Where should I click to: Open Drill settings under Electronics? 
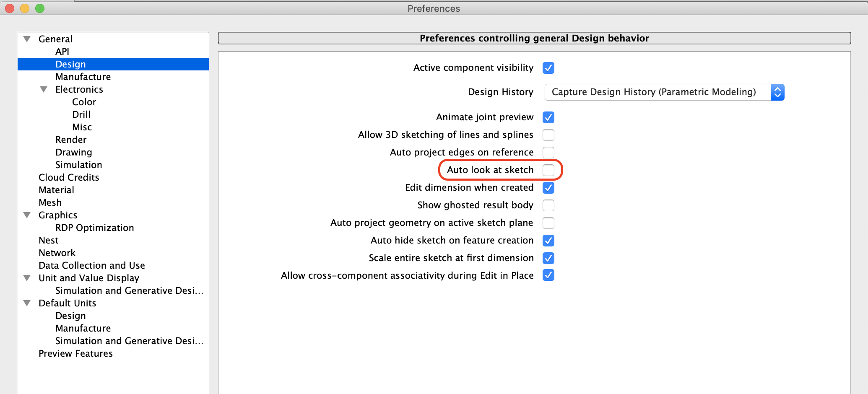point(81,114)
